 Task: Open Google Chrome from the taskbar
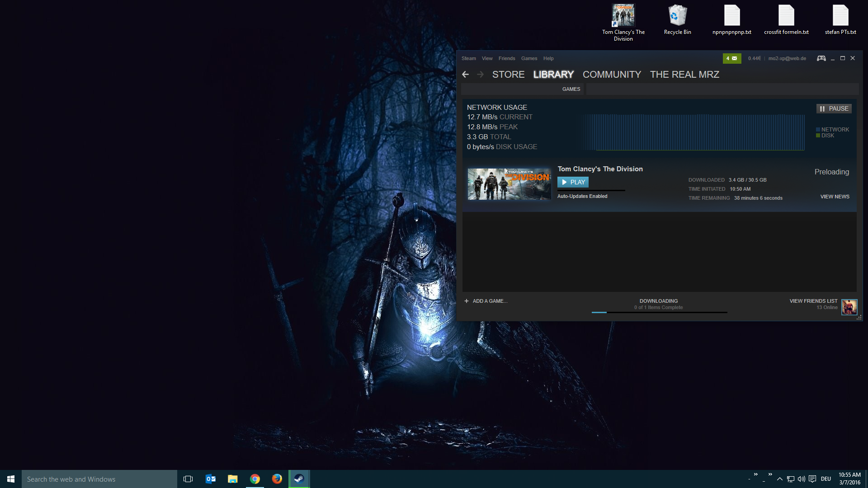point(255,479)
